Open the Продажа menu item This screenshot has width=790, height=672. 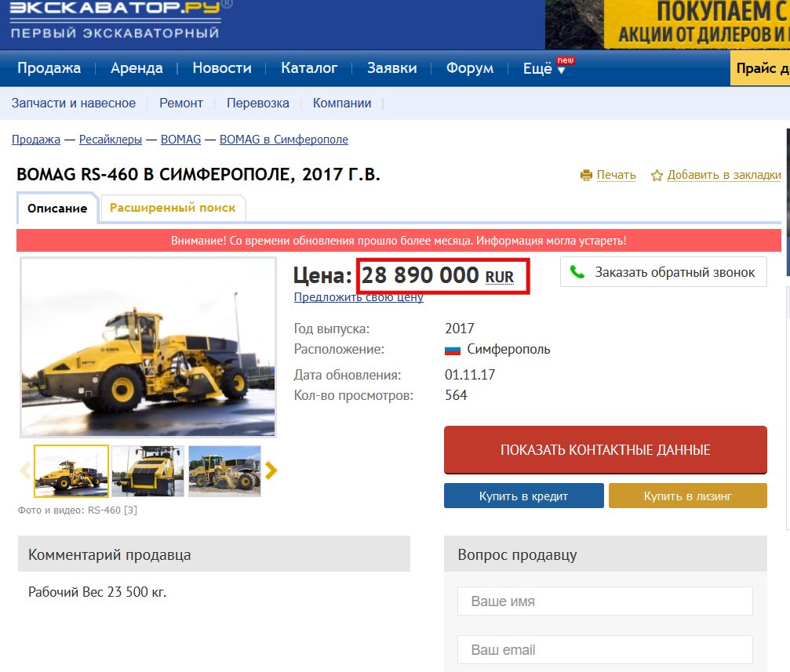[x=49, y=68]
